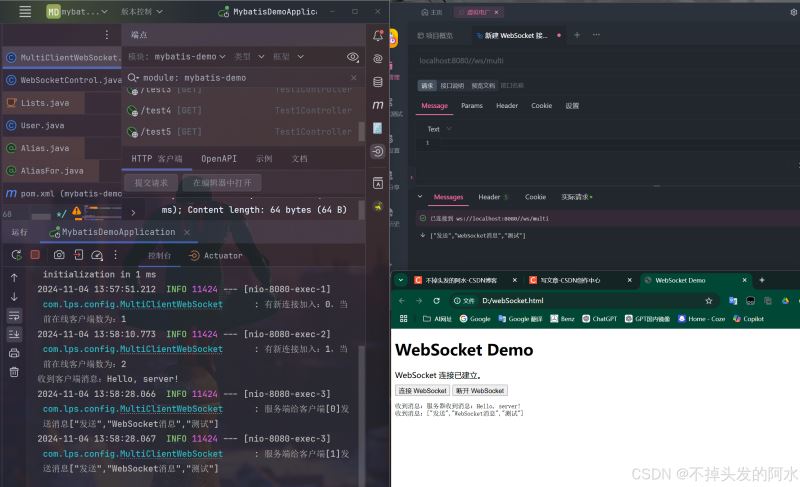Stop the running MybatisDemoApplication
This screenshot has height=487, width=800.
(x=35, y=254)
